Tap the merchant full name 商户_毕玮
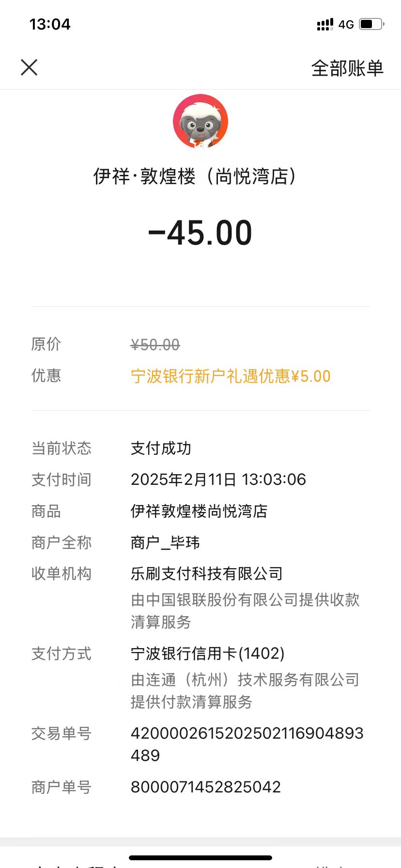 pos(165,542)
